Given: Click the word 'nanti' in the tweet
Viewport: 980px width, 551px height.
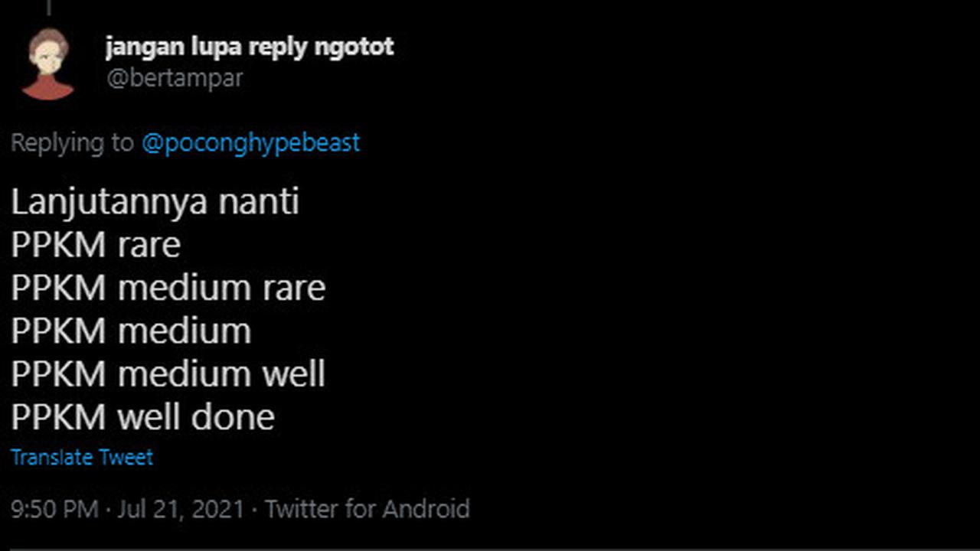Looking at the screenshot, I should pyautogui.click(x=259, y=202).
